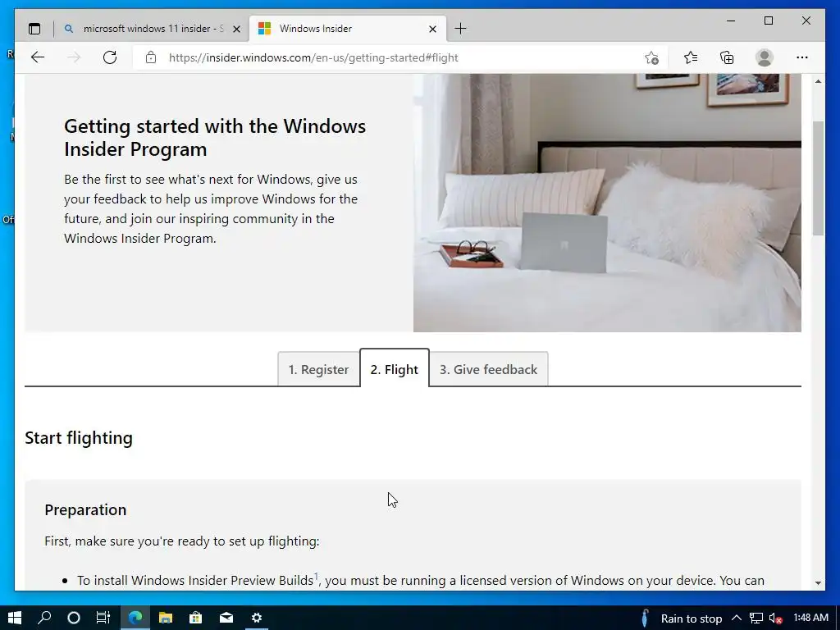Open muted volume tray icon
This screenshot has width=840, height=630.
tap(776, 619)
